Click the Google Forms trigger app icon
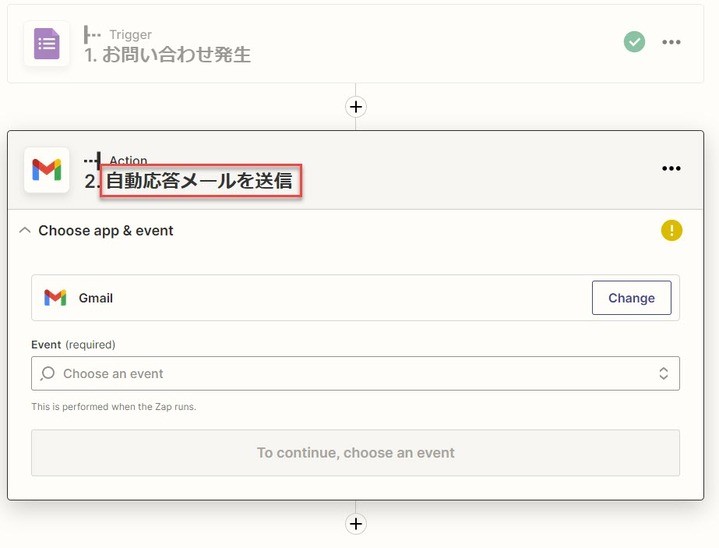 point(46,44)
